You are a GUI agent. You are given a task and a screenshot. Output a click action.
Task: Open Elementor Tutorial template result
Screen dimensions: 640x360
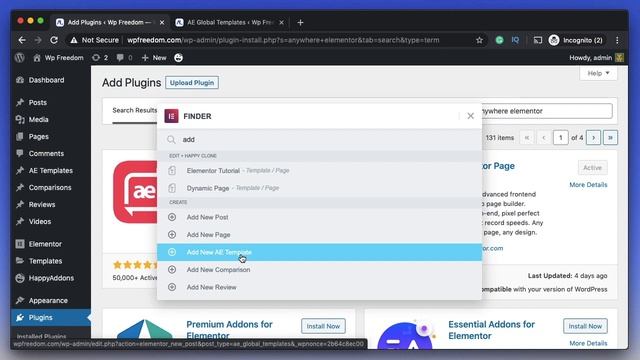point(319,171)
